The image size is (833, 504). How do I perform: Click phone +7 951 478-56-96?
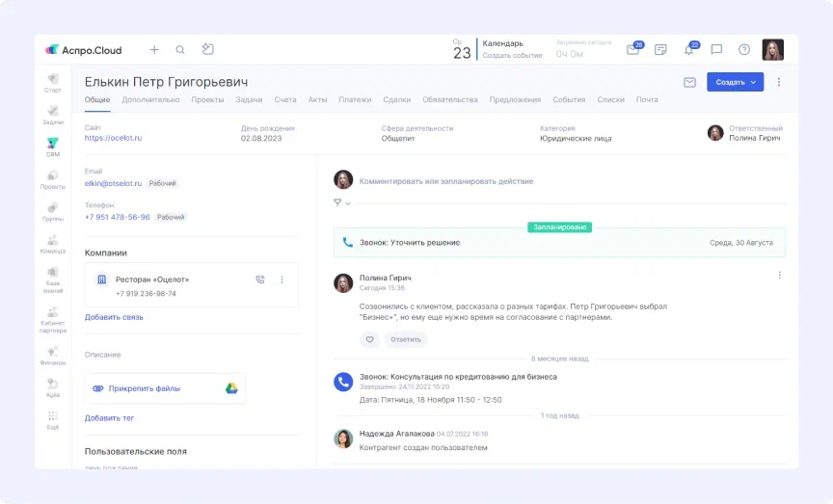[x=117, y=217]
